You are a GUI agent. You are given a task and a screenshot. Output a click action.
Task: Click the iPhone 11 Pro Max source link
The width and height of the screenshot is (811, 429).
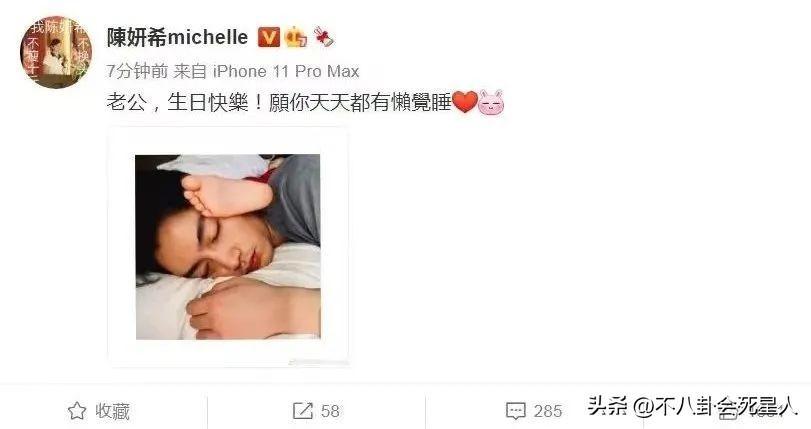(x=286, y=71)
